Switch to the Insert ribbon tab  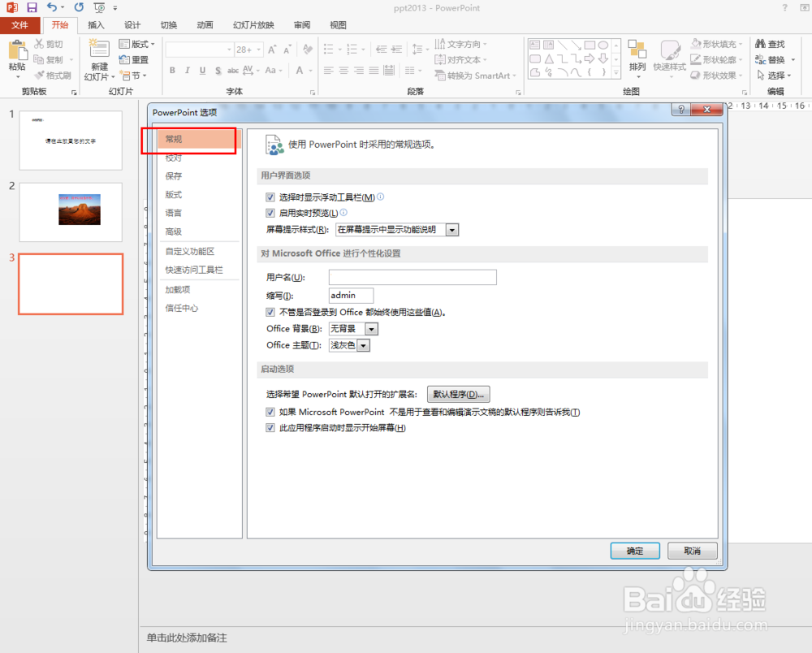(96, 25)
